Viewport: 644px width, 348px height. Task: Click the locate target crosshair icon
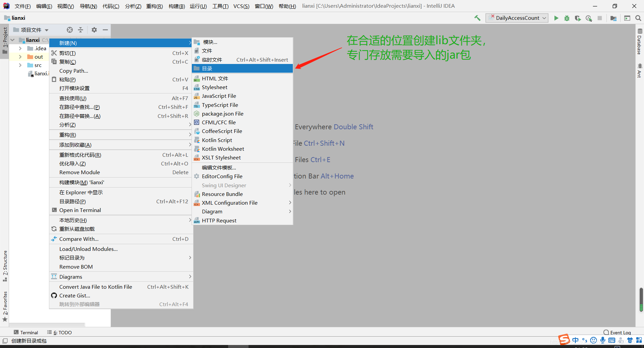(70, 30)
